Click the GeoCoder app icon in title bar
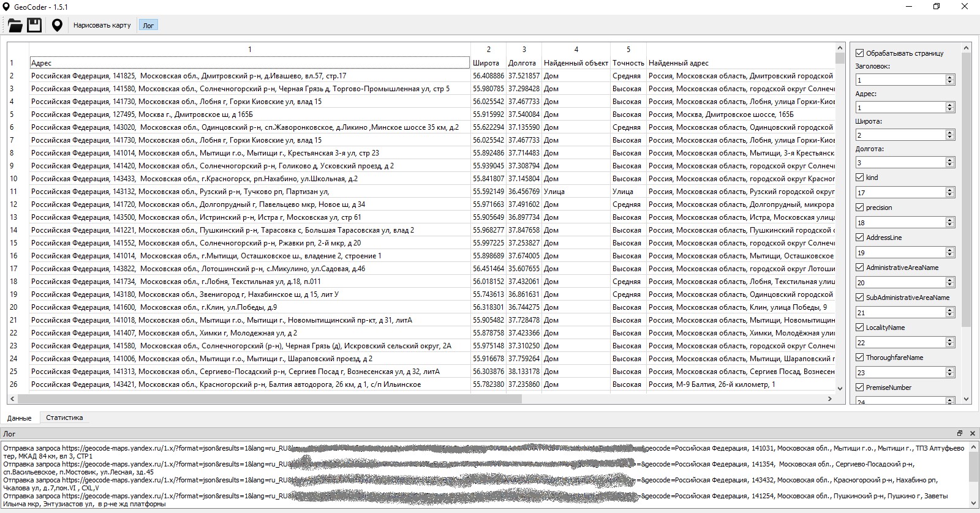The height and width of the screenshot is (513, 980). (7, 7)
